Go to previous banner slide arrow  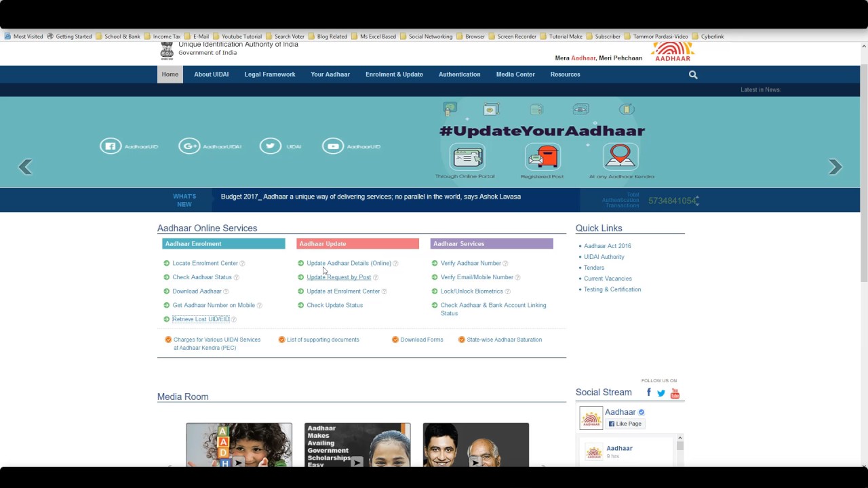tap(25, 167)
